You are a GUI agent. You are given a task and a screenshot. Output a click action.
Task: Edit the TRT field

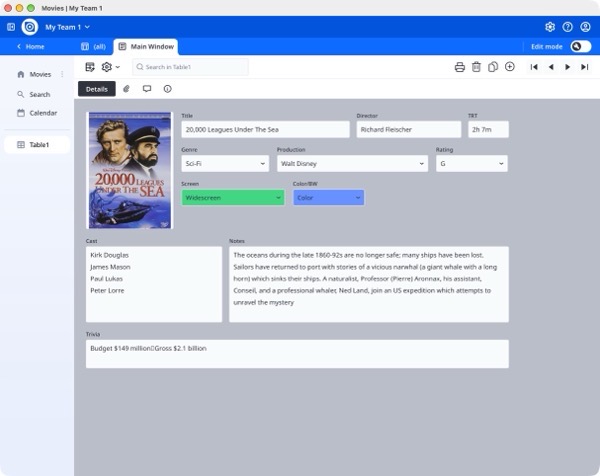tap(488, 129)
